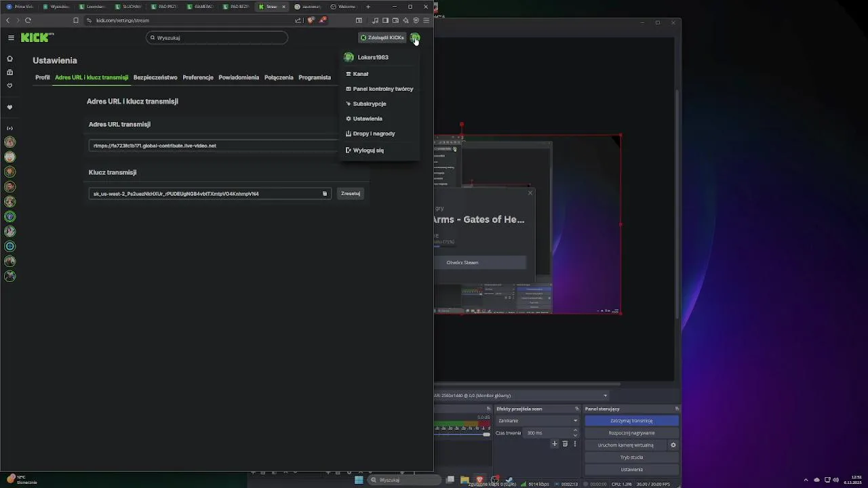Click Zatrzymaj transmisję in OBS
The width and height of the screenshot is (868, 488).
click(x=631, y=421)
